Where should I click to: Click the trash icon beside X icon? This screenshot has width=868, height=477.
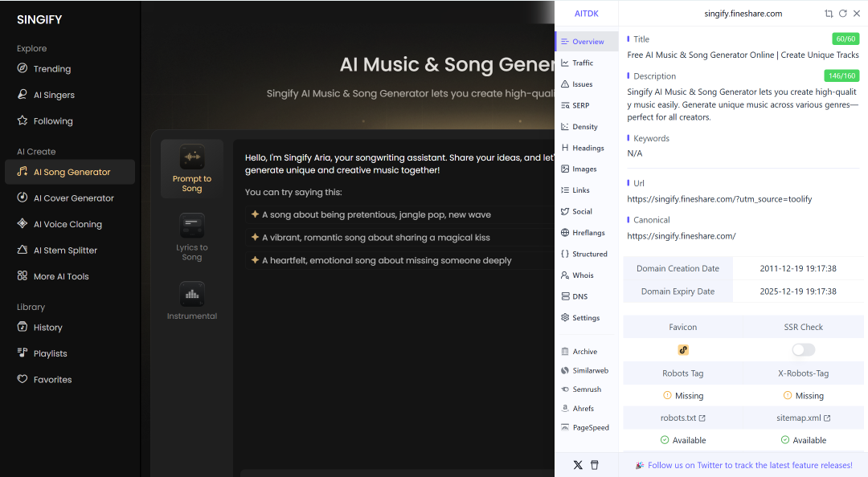pyautogui.click(x=595, y=465)
